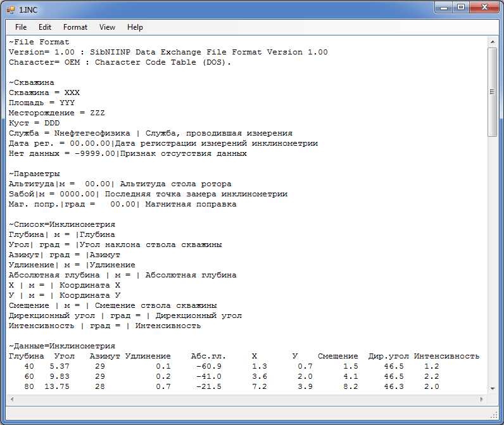
Task: Click the vertical scrollbar down arrow
Action: 492,388
